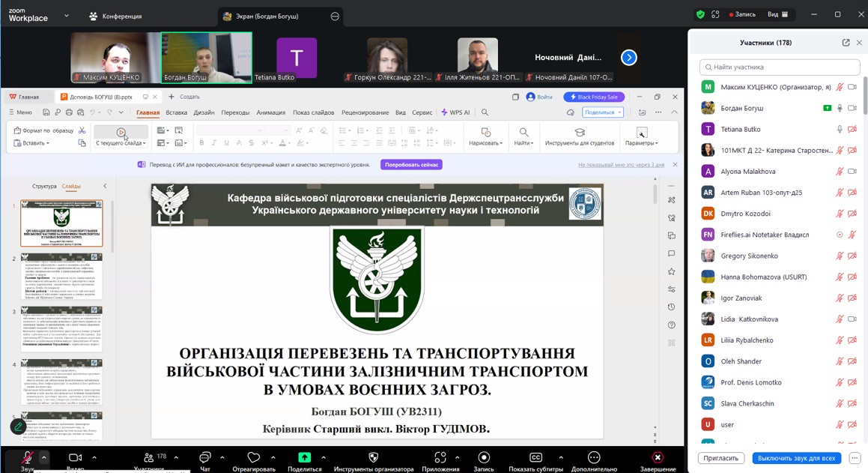Toggle microphone for Tetiana Butko in participants list

(x=840, y=130)
